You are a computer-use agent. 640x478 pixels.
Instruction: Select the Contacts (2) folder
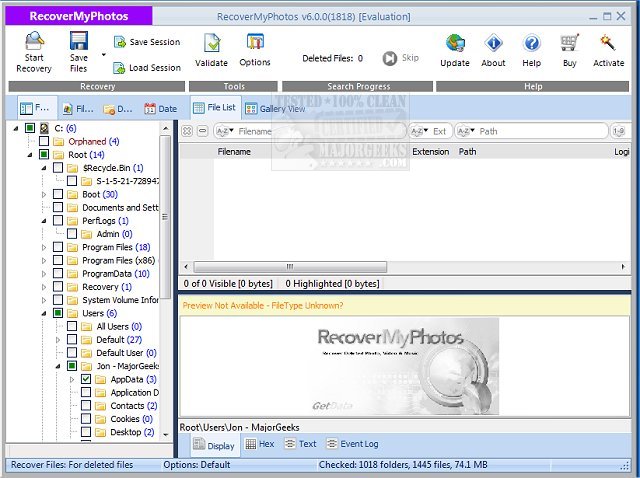(x=133, y=405)
